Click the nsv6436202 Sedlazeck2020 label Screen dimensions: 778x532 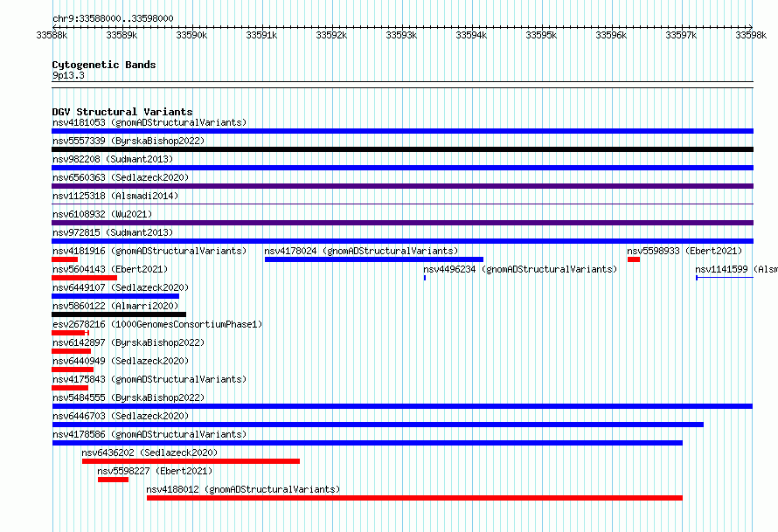(149, 453)
